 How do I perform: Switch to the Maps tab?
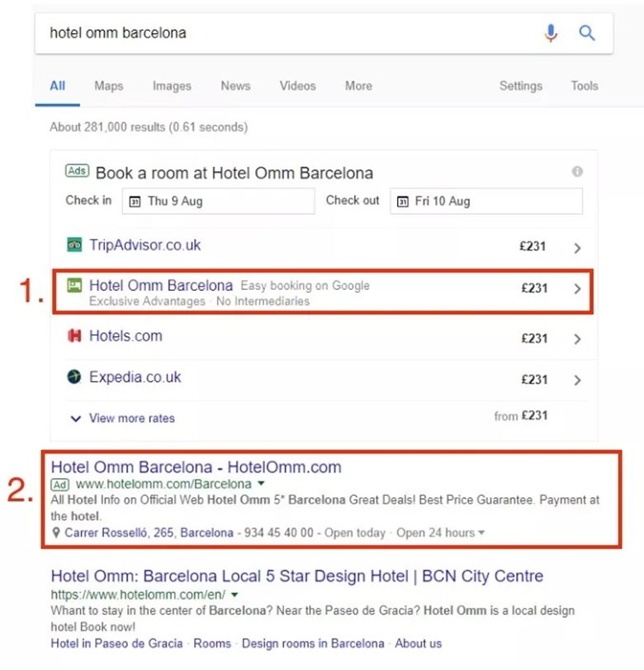click(108, 86)
